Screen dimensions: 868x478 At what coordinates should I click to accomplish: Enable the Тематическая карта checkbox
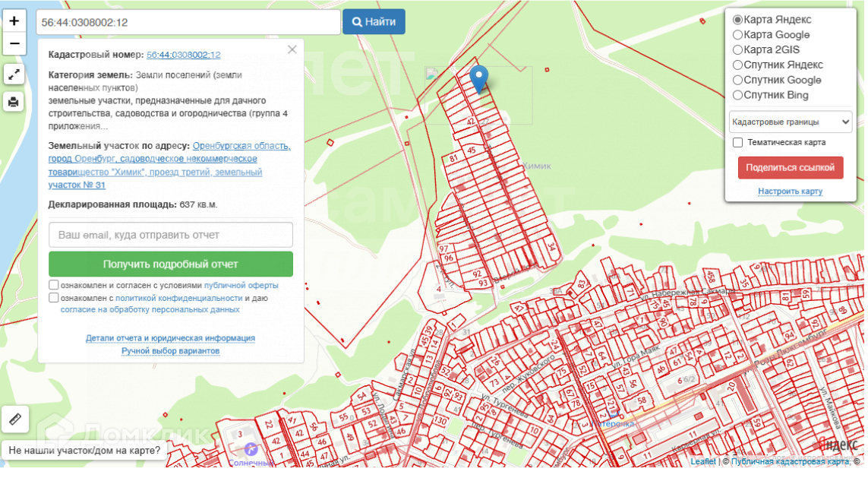pos(737,143)
